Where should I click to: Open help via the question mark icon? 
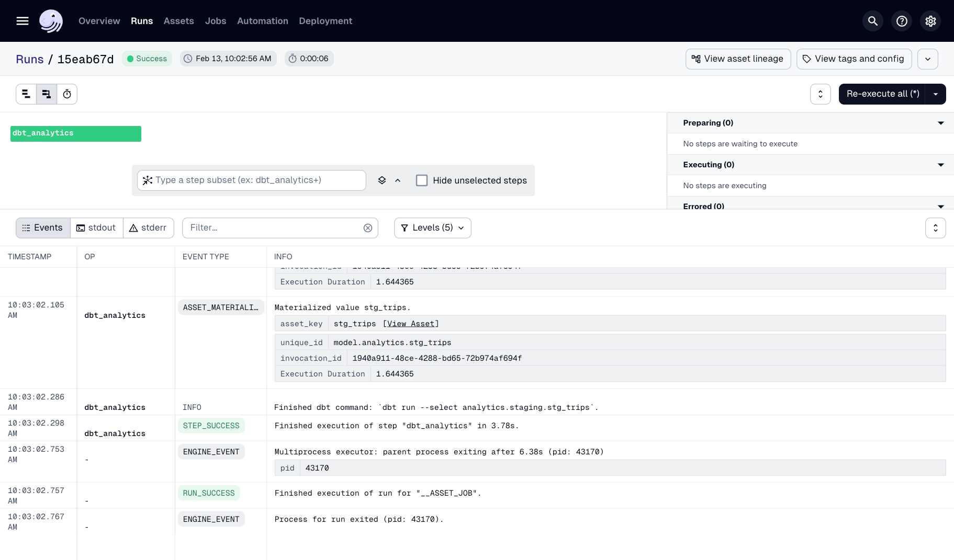pos(901,21)
